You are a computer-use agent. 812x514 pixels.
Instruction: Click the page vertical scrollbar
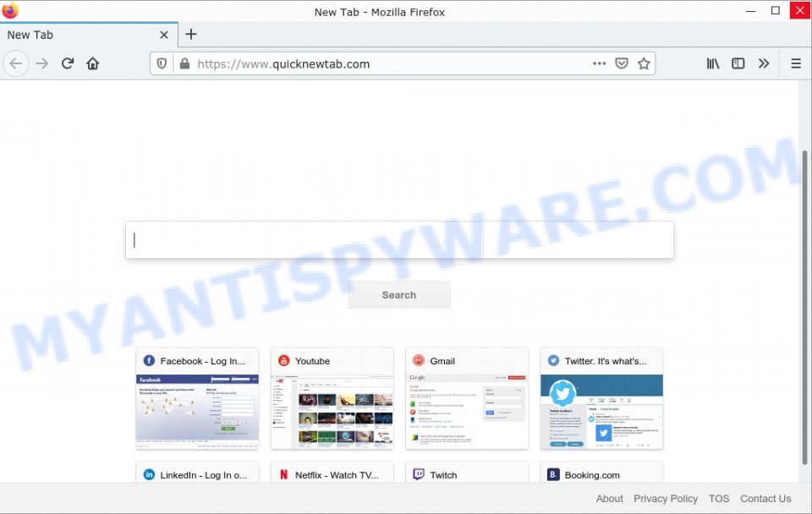[x=804, y=308]
